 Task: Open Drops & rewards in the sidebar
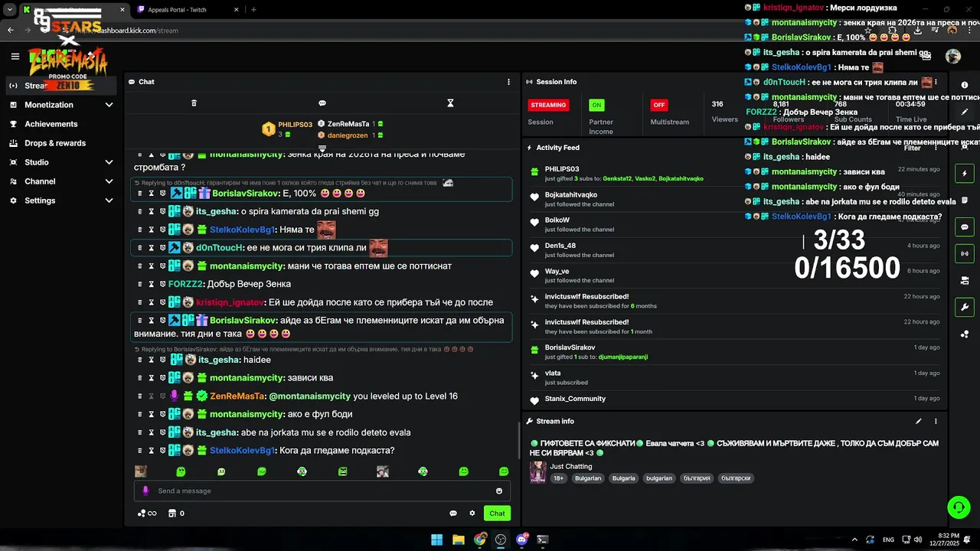pos(55,143)
